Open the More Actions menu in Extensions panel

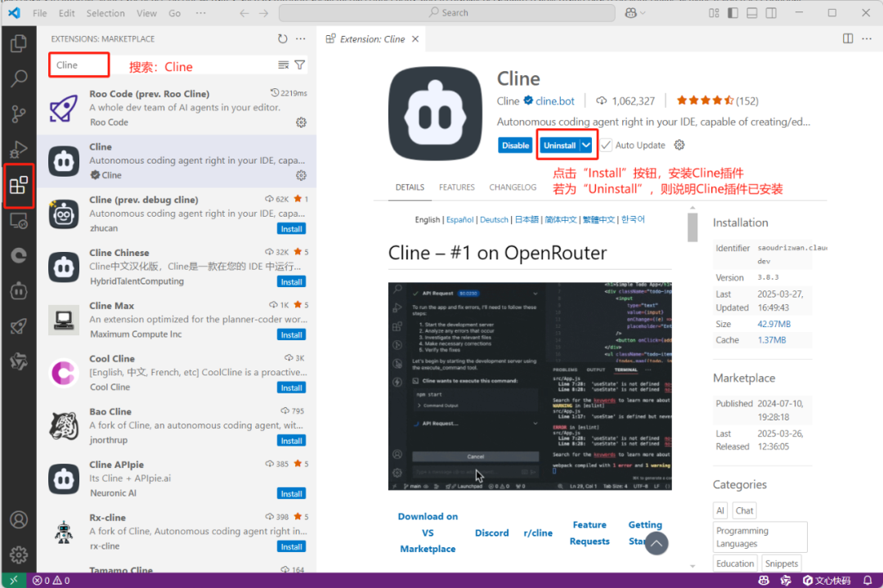(x=300, y=38)
